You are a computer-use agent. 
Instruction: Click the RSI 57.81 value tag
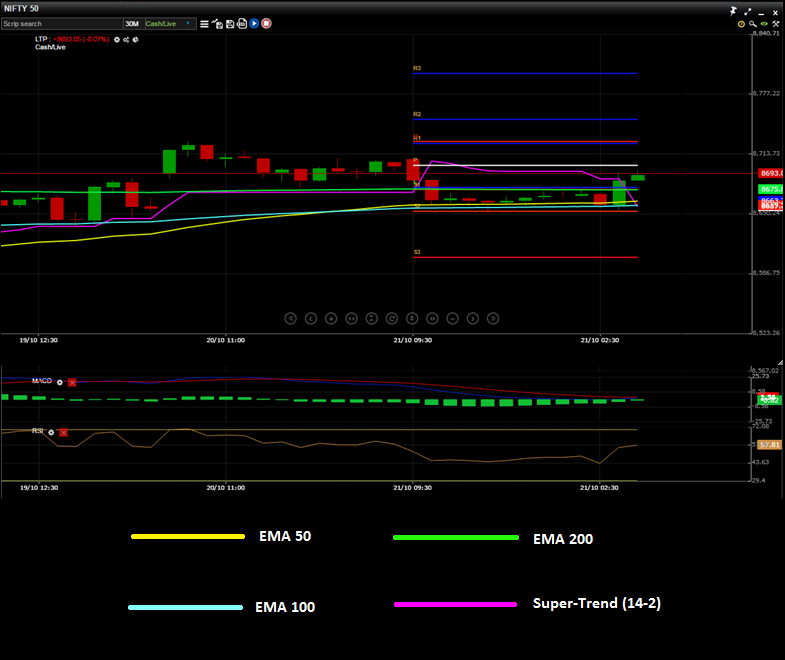coord(769,445)
